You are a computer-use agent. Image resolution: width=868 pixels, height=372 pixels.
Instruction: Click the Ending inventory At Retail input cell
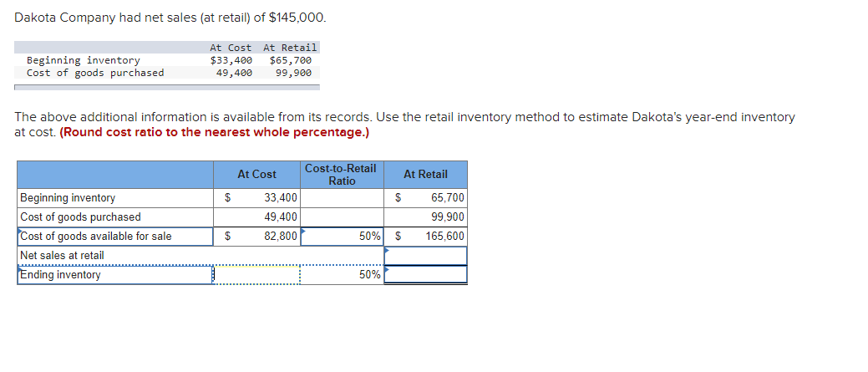(425, 274)
